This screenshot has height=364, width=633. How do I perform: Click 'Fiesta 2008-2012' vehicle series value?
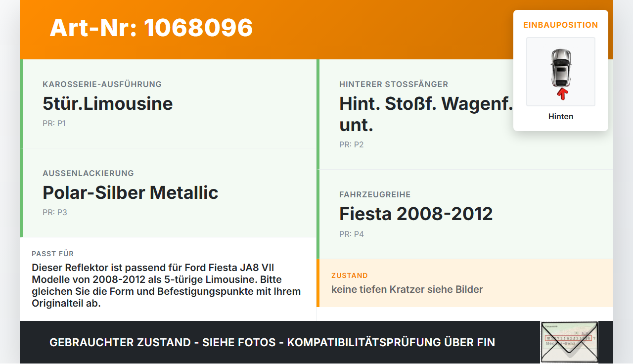point(416,214)
